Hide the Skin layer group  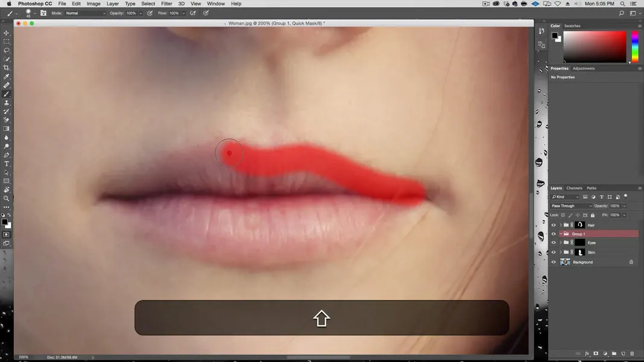(x=553, y=252)
